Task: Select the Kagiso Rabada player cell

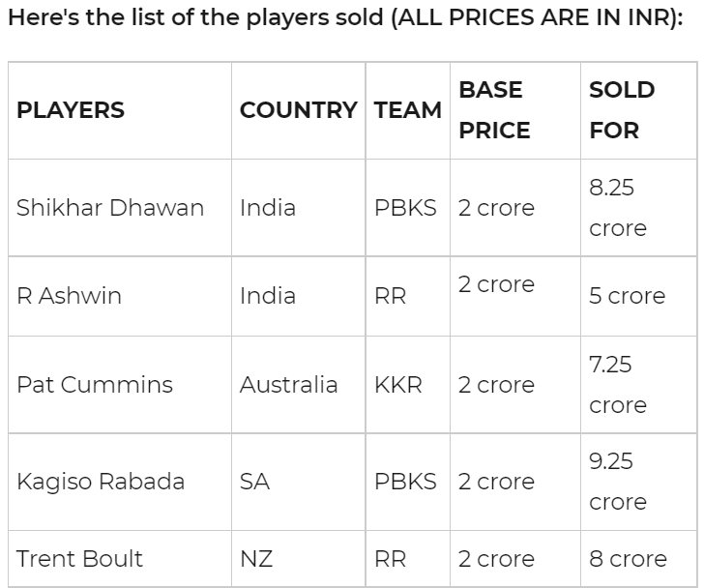Action: pos(101,482)
